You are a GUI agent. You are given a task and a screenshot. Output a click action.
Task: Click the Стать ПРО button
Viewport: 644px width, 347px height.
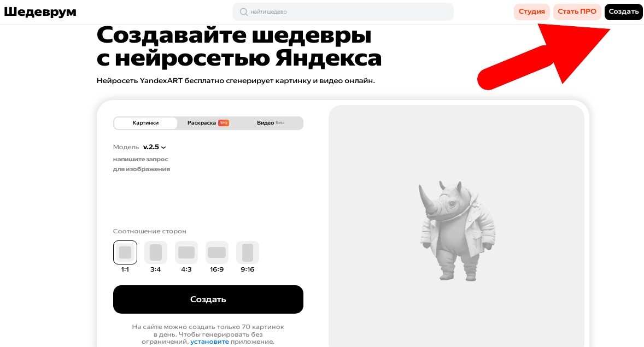(x=577, y=11)
